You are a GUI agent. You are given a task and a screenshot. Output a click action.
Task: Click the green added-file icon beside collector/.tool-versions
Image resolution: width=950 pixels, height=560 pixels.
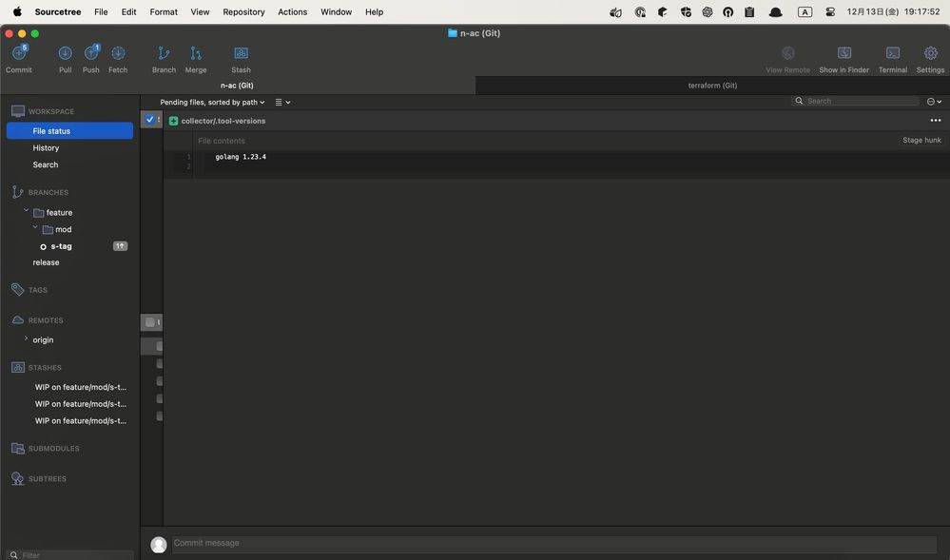click(x=173, y=121)
